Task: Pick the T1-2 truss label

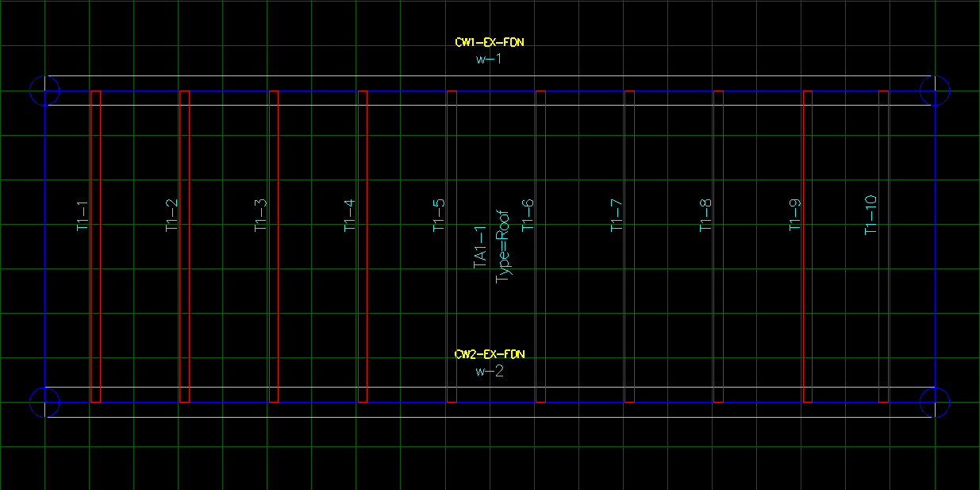Action: [171, 215]
